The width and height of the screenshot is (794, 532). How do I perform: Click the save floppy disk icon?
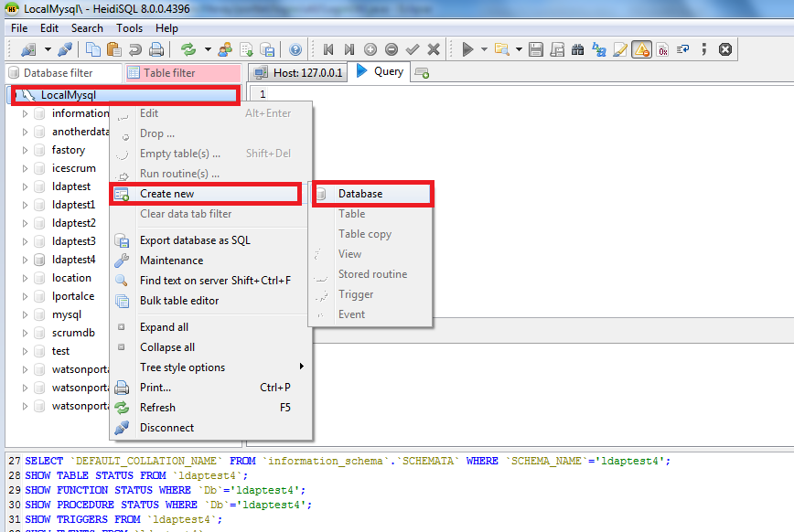point(536,49)
